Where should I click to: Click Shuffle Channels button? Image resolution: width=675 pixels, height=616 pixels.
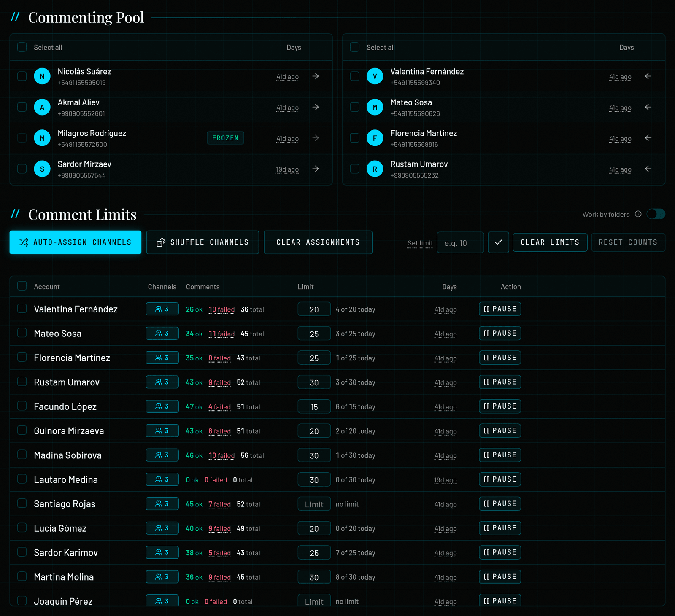point(202,242)
